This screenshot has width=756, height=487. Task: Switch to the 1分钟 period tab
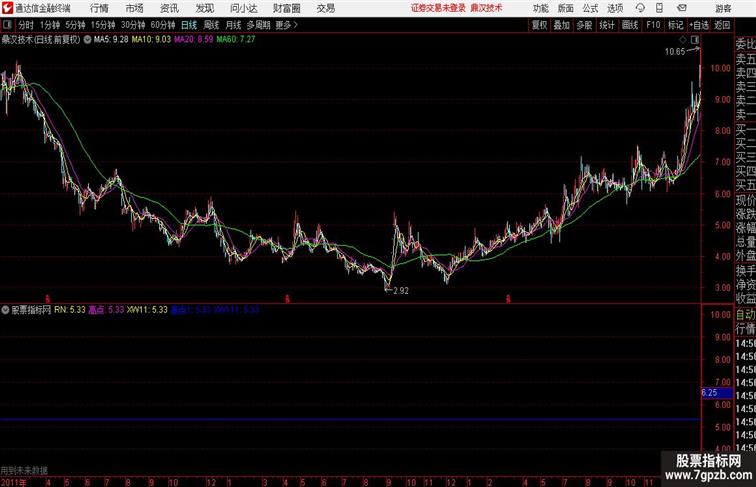coord(50,25)
